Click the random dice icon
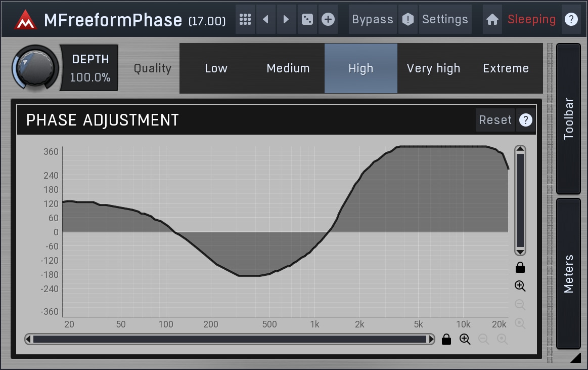The image size is (588, 370). (307, 20)
